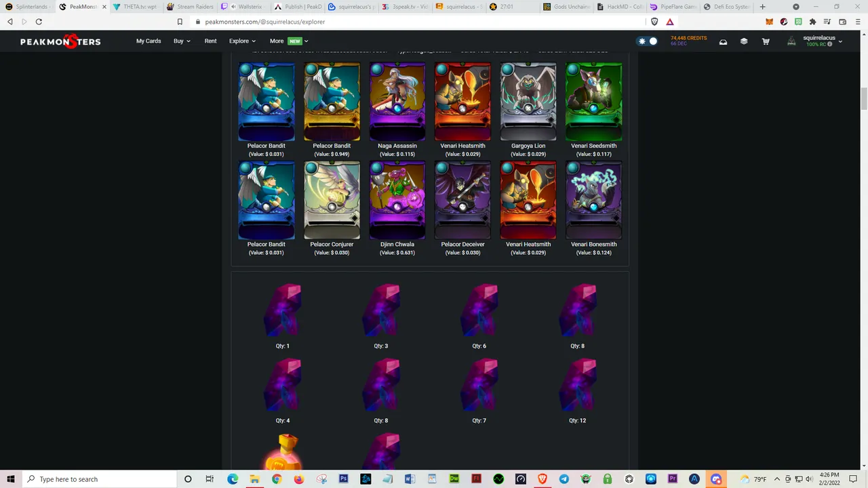Click the card stack icon in header
Viewport: 868px width, 488px height.
[x=744, y=41]
